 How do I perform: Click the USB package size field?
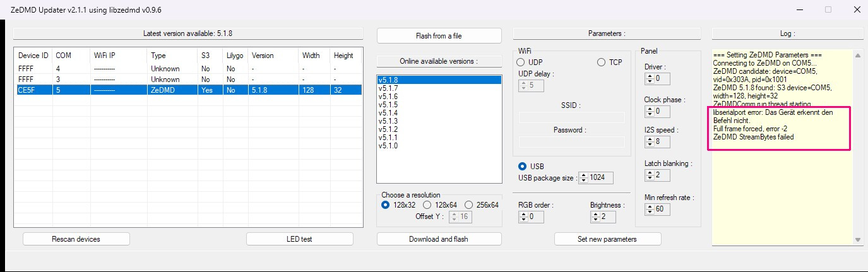[x=596, y=178]
